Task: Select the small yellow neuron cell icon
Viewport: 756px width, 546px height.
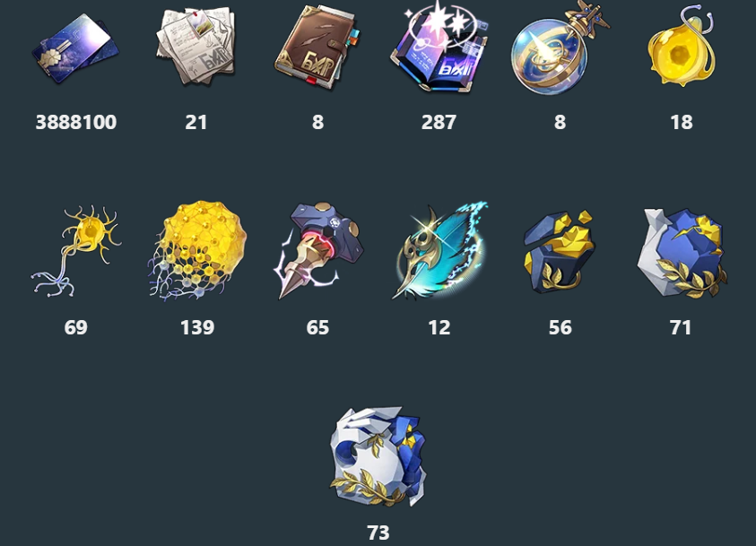Action: [x=75, y=251]
